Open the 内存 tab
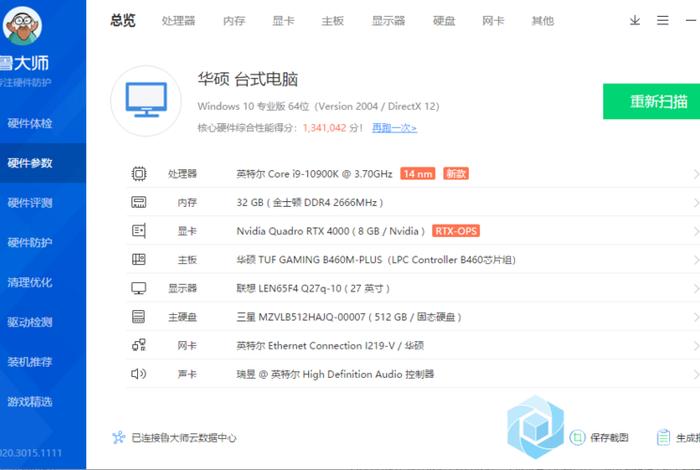 pos(234,21)
